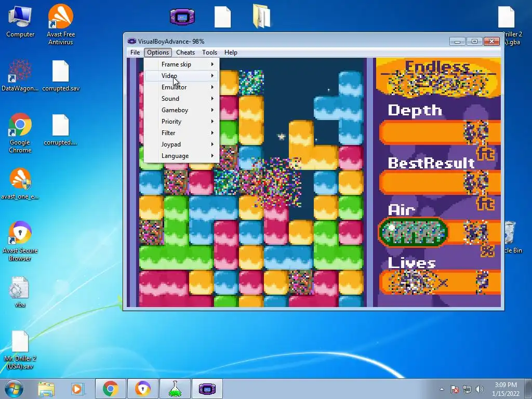Click the Endless mode banner
Screen dimensions: 532x399
(437, 78)
